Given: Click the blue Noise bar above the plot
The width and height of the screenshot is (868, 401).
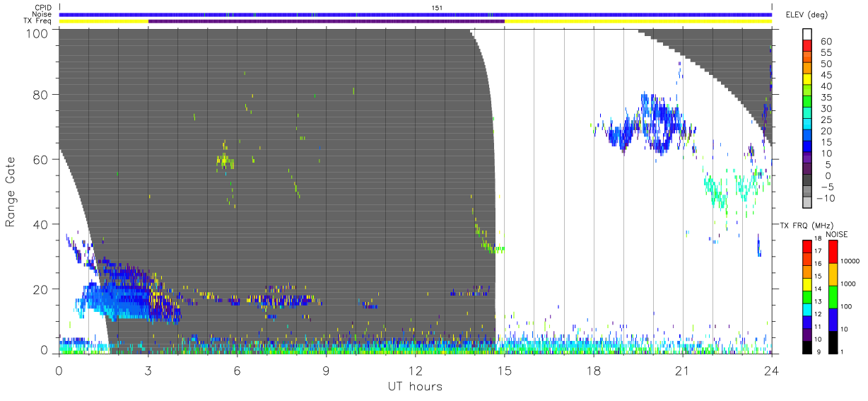Looking at the screenshot, I should 416,14.
